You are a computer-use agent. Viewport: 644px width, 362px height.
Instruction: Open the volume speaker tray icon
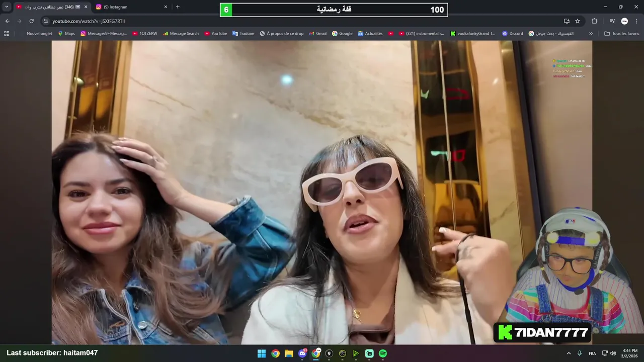pyautogui.click(x=613, y=353)
